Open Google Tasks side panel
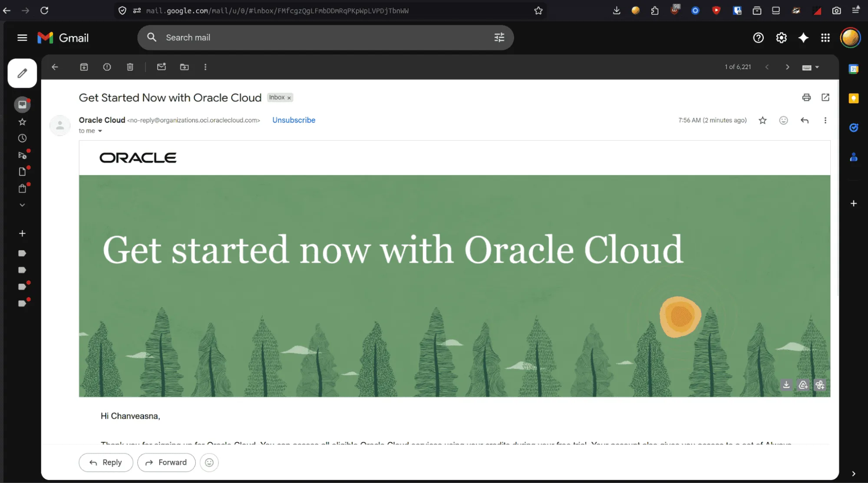 click(853, 127)
